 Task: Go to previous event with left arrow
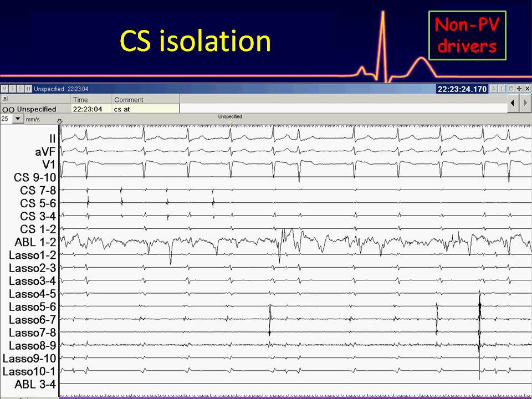[x=513, y=104]
